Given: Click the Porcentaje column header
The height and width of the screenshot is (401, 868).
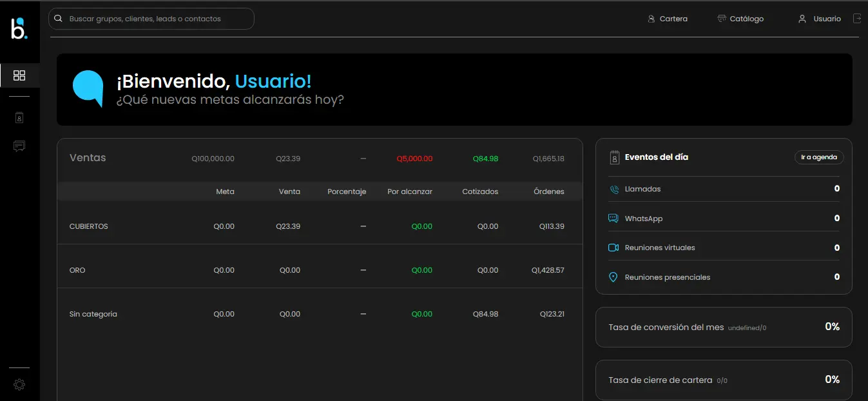Looking at the screenshot, I should pyautogui.click(x=347, y=191).
